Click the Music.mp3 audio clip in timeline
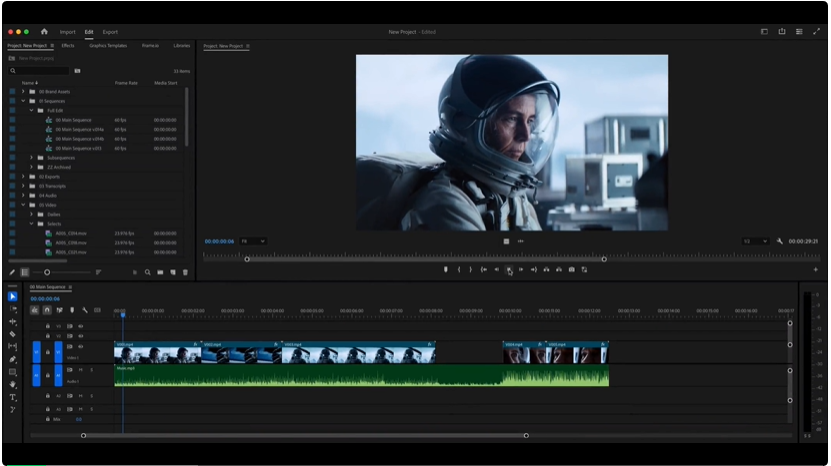The width and height of the screenshot is (831, 466). point(361,375)
